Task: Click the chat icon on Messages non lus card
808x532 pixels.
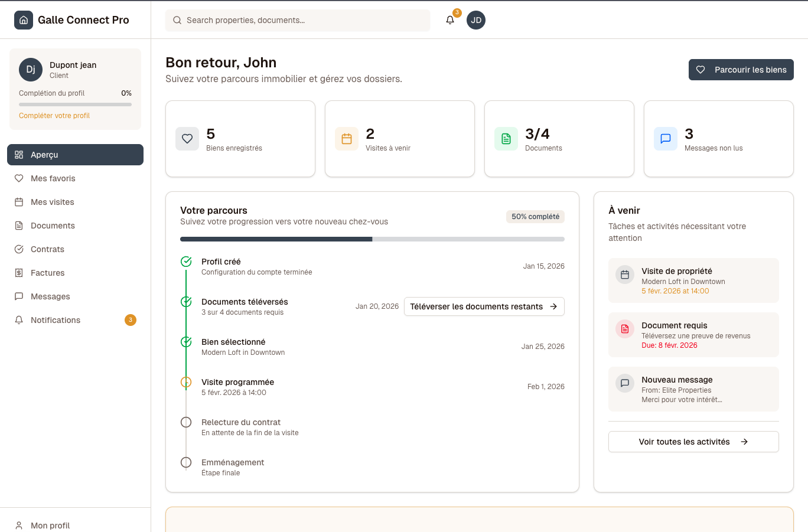Action: (x=666, y=139)
